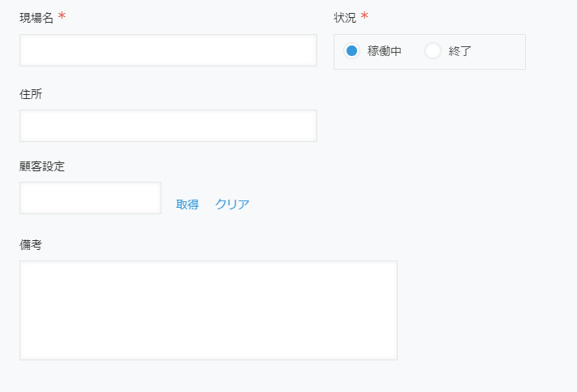The height and width of the screenshot is (392, 577).
Task: Click the 稼働中 option label text
Action: pos(384,51)
